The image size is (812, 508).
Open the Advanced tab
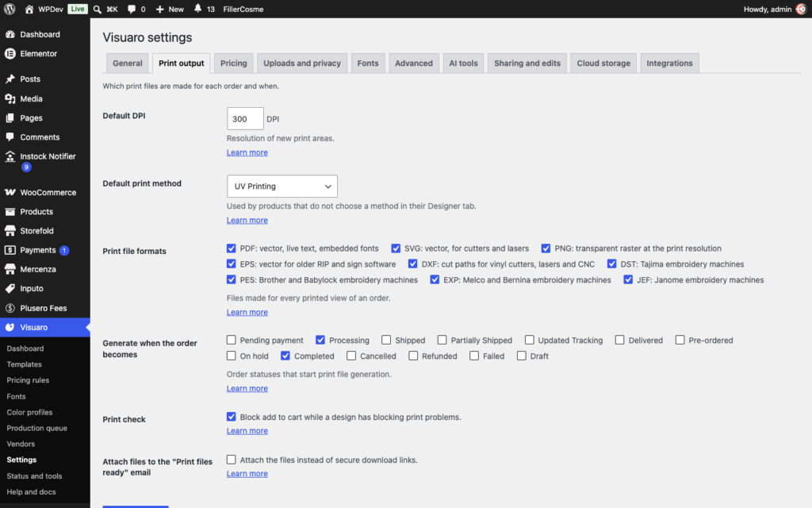pyautogui.click(x=414, y=63)
